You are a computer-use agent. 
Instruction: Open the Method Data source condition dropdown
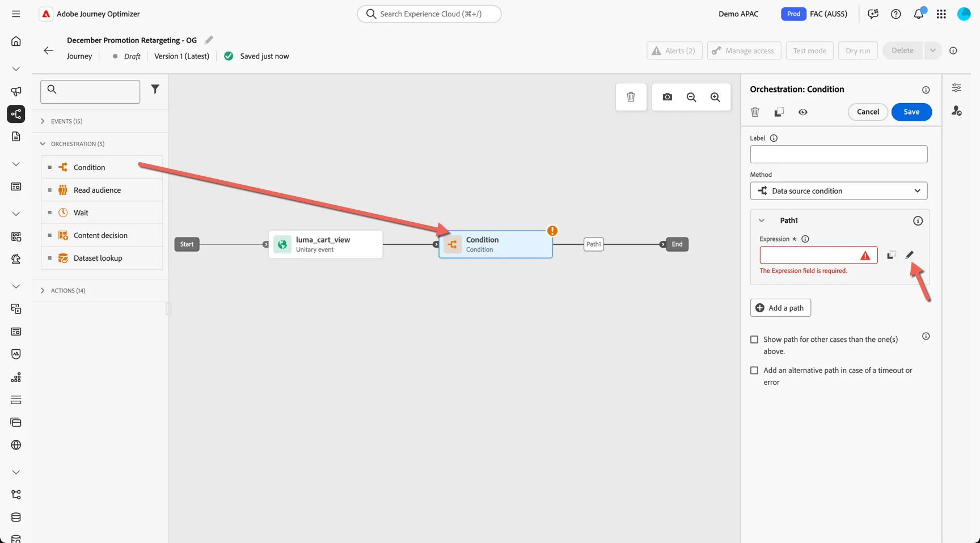point(839,191)
